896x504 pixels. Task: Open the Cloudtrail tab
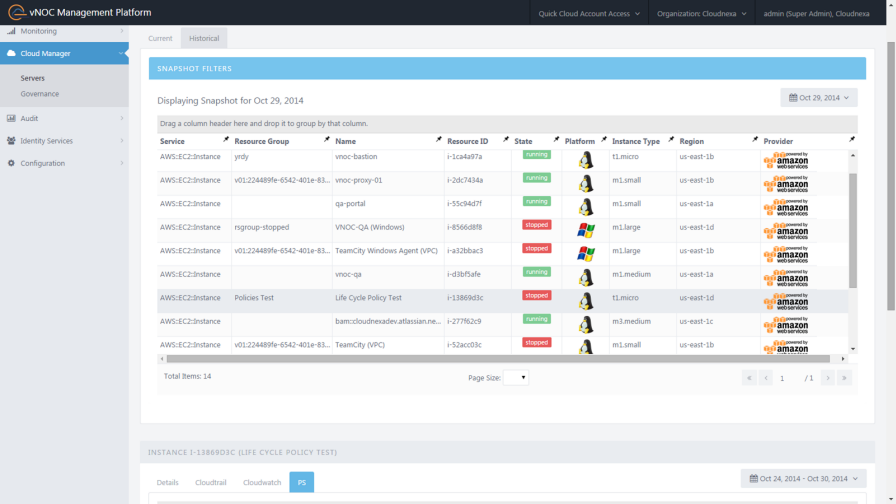coord(211,482)
